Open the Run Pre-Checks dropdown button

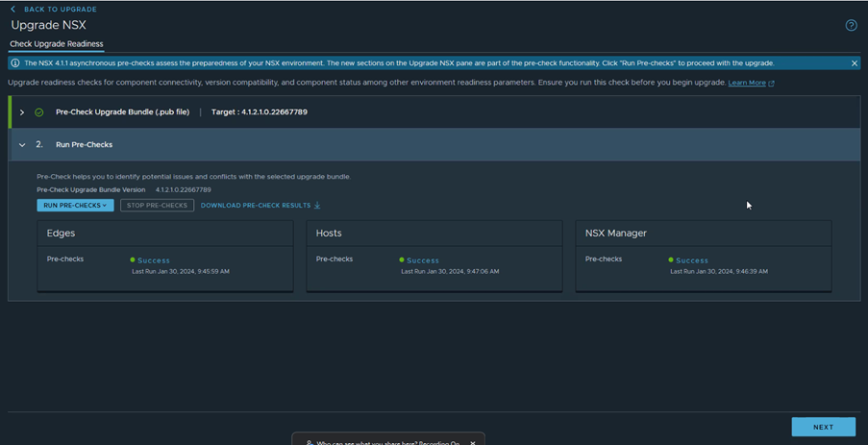click(x=75, y=206)
